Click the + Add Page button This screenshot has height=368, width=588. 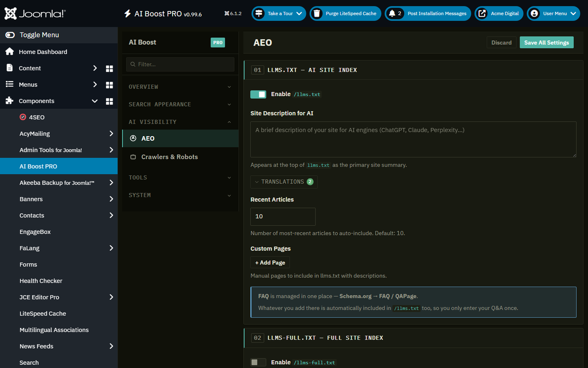270,263
